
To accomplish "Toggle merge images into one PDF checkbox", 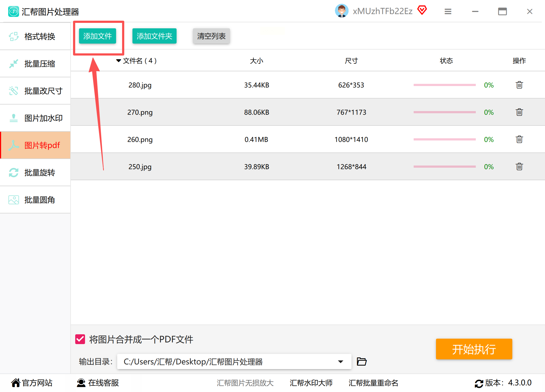I will pos(80,339).
